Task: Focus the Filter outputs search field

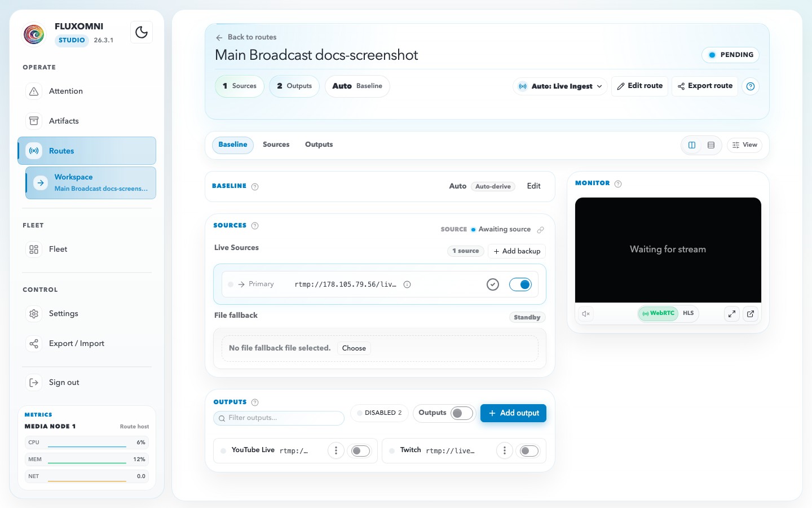Action: pos(279,418)
